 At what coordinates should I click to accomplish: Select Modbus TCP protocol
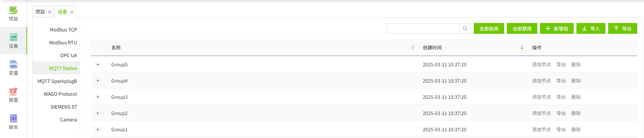(63, 30)
